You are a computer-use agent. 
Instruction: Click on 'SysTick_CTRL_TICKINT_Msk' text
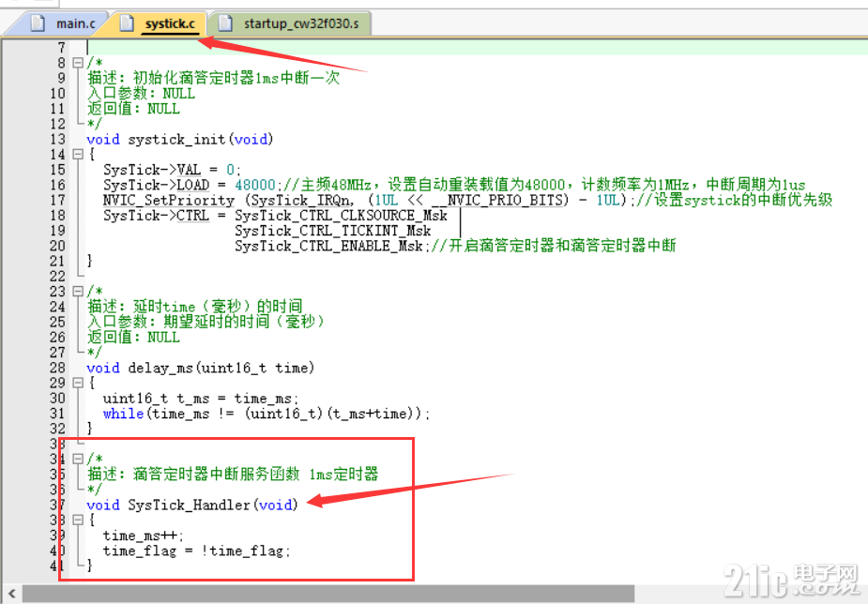[333, 231]
